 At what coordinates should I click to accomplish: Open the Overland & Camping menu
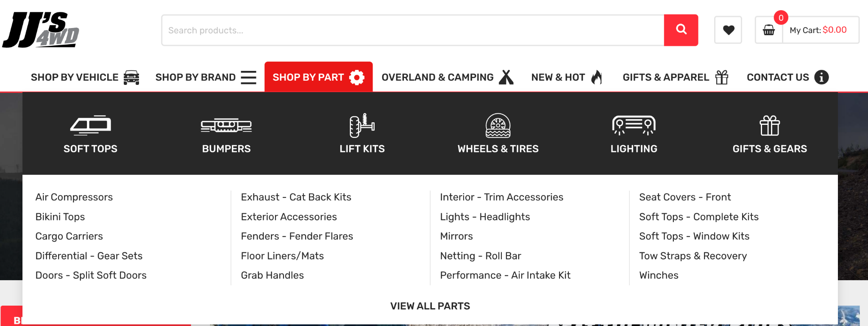[x=447, y=77]
